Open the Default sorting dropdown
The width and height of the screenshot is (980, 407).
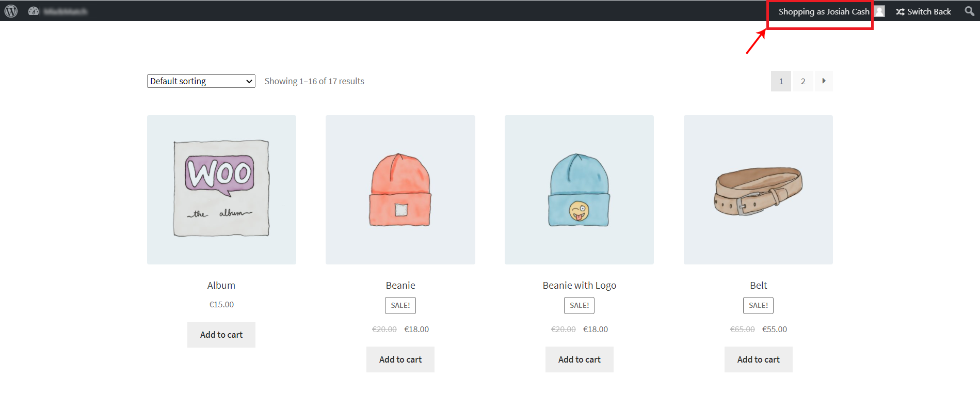(201, 81)
